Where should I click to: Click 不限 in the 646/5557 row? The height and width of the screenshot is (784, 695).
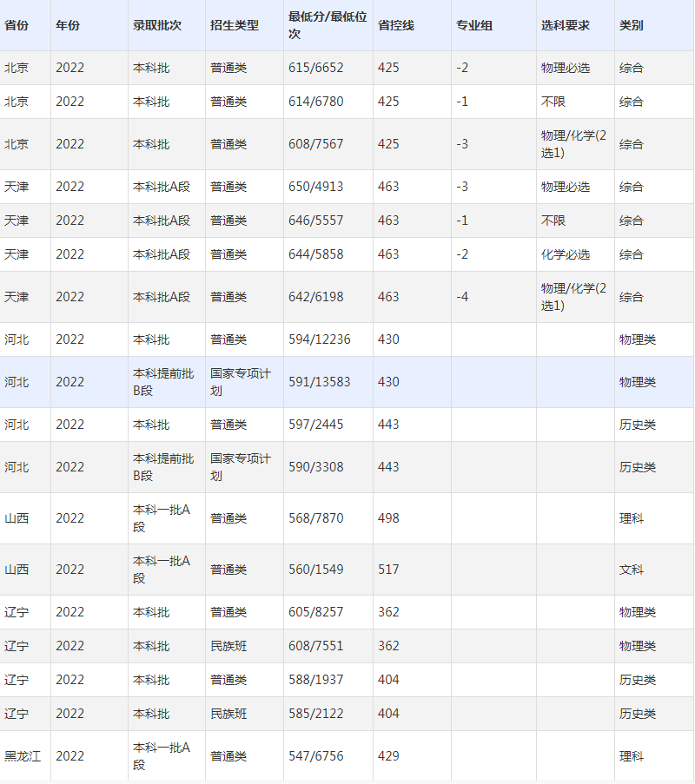(x=553, y=221)
